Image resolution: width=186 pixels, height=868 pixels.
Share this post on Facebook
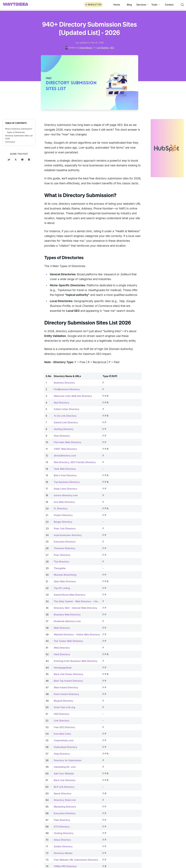tap(22, 160)
